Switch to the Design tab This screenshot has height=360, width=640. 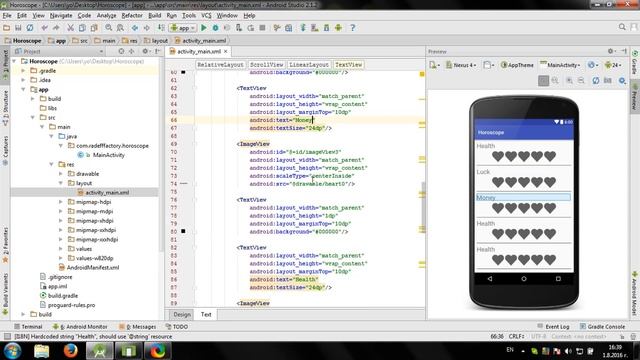coord(182,314)
